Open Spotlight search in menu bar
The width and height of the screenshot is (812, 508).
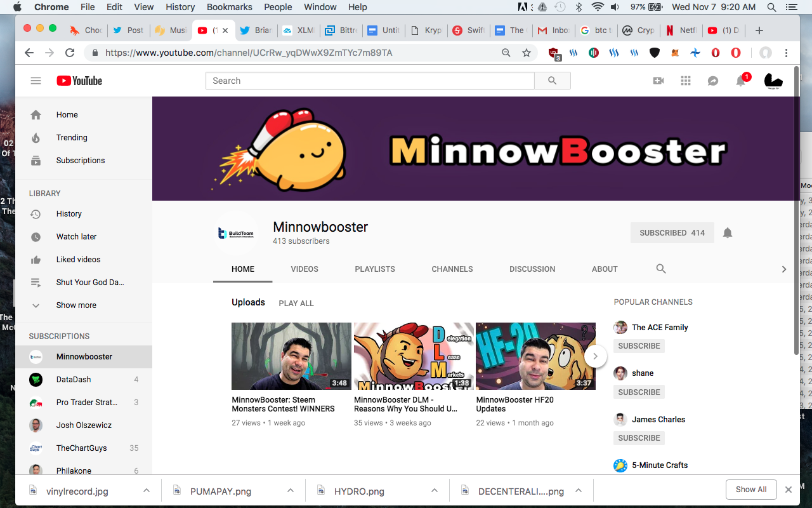coord(771,7)
